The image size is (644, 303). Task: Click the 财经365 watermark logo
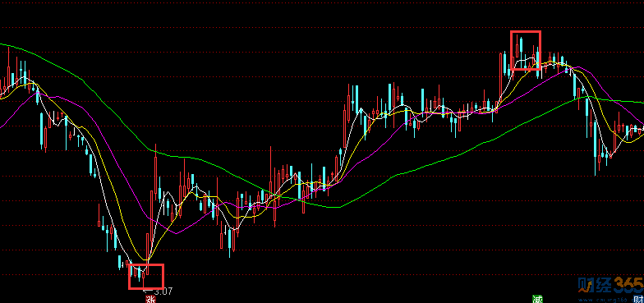point(611,285)
